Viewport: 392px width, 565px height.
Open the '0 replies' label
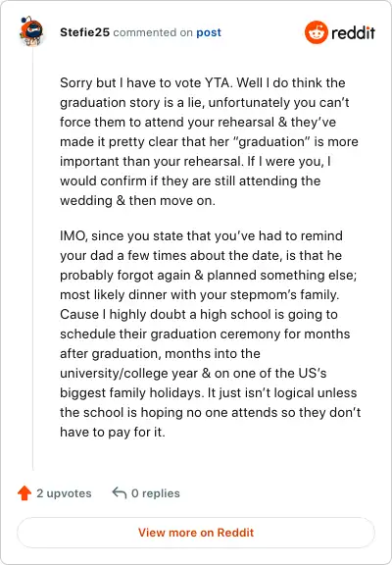point(156,493)
